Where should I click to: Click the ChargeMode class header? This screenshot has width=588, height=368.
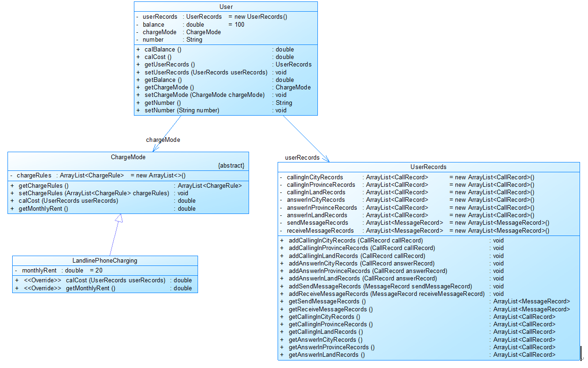[128, 157]
